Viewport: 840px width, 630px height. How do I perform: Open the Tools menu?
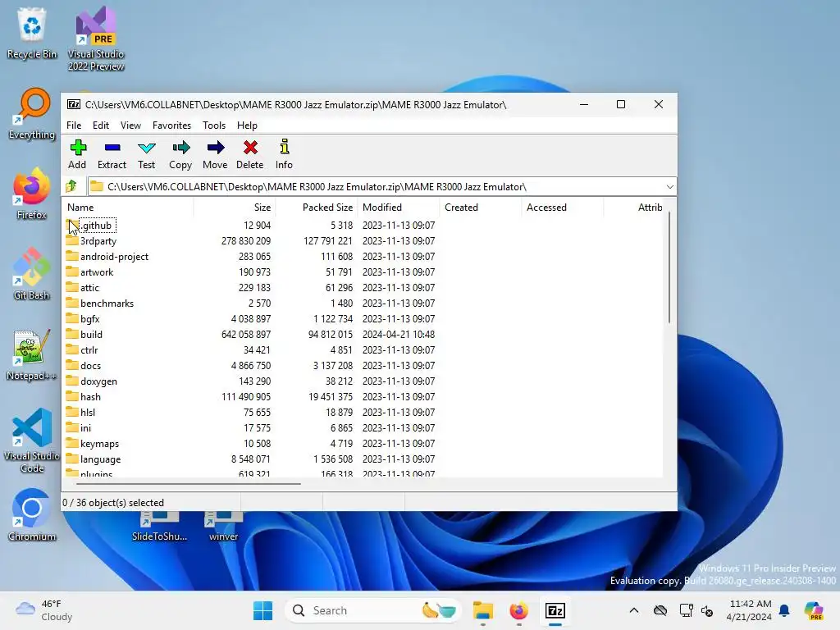(x=214, y=126)
